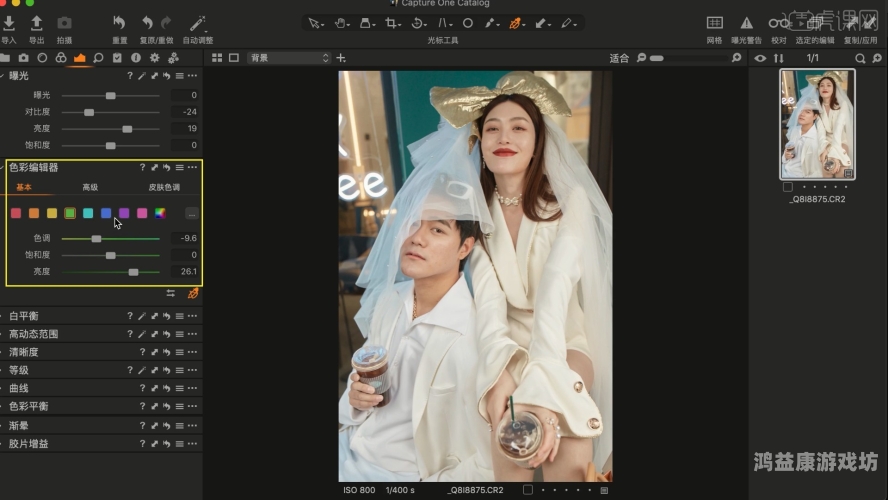
Task: Select the blue color swatch
Action: pos(106,213)
